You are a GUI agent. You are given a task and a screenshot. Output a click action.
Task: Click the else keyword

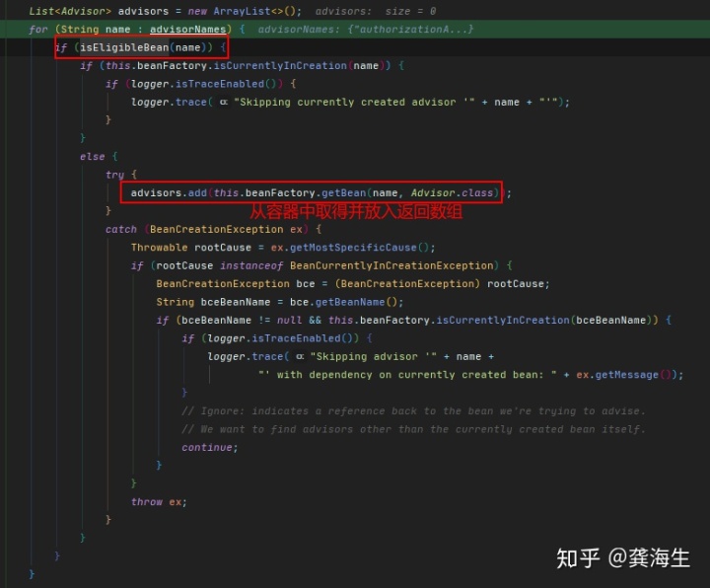pyautogui.click(x=93, y=157)
